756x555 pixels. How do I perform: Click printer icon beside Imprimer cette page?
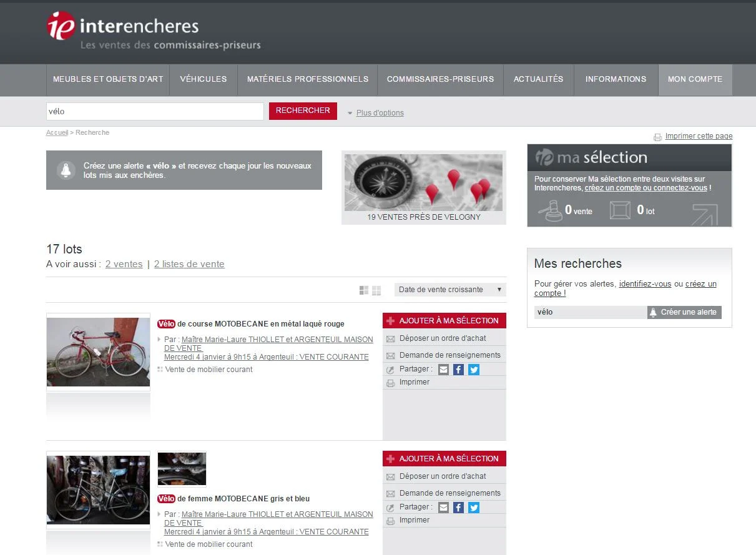point(657,137)
